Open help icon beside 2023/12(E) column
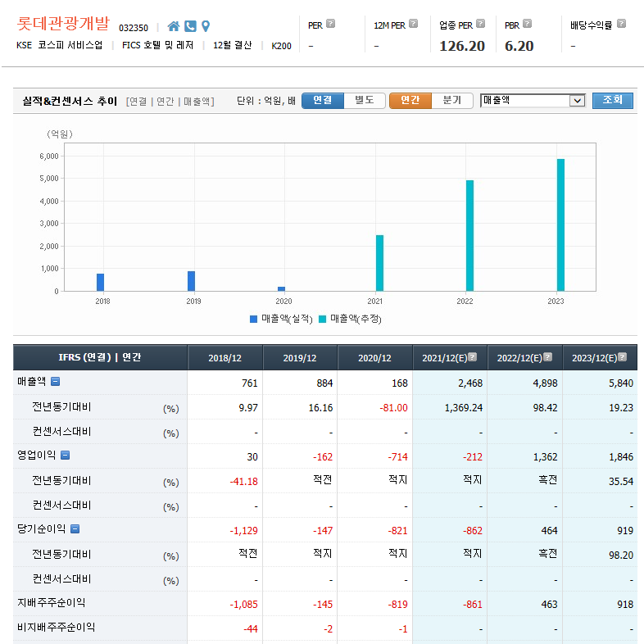 [623, 356]
